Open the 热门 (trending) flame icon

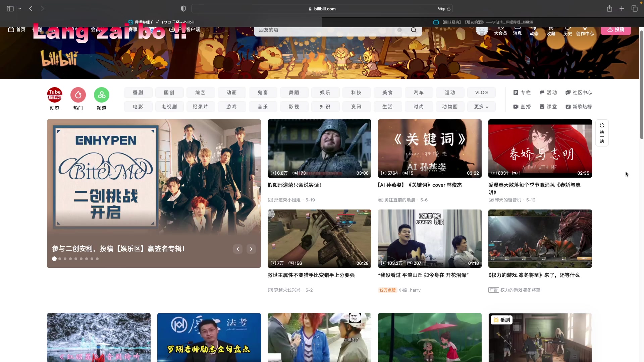[x=78, y=95]
